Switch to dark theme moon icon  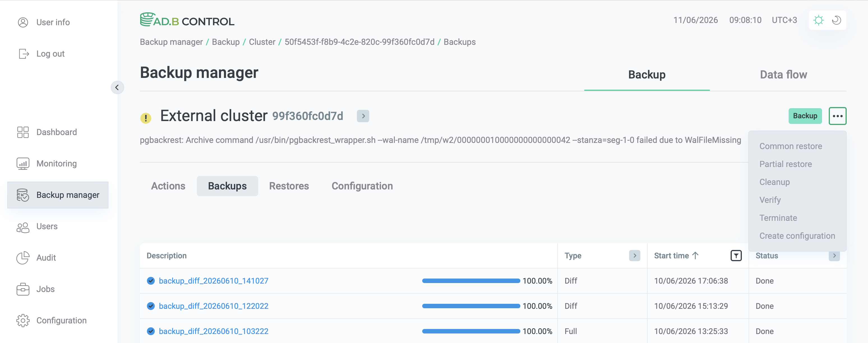point(836,20)
